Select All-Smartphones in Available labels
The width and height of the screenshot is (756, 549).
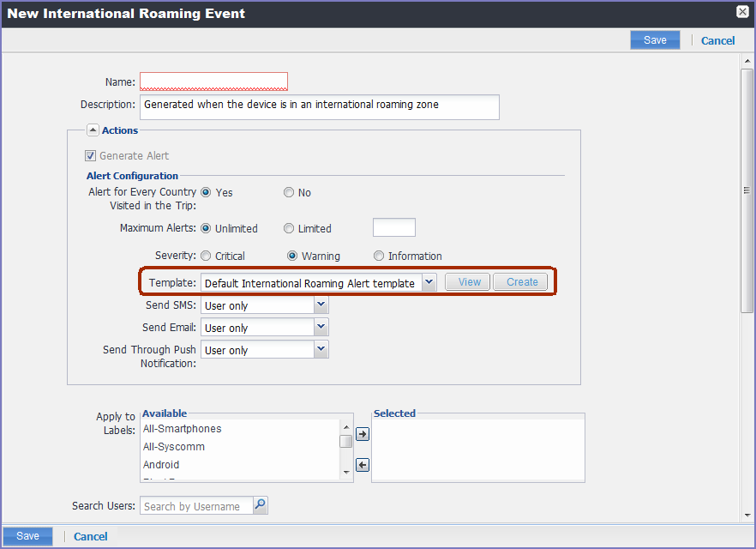click(x=182, y=429)
